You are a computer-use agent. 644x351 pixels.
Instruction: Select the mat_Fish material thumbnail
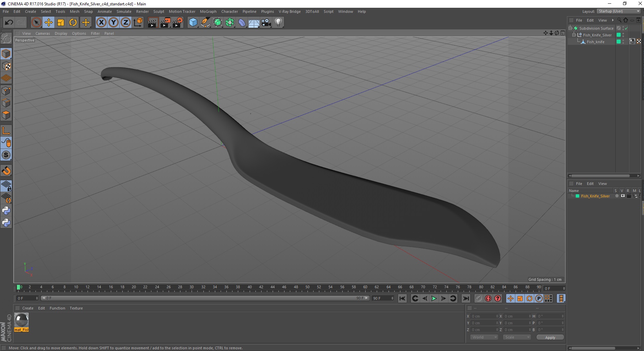coord(22,320)
